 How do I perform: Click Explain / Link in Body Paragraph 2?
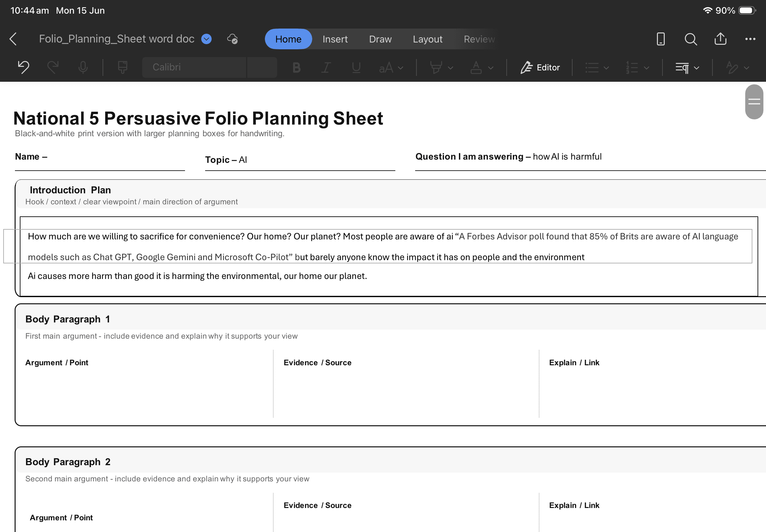point(574,505)
